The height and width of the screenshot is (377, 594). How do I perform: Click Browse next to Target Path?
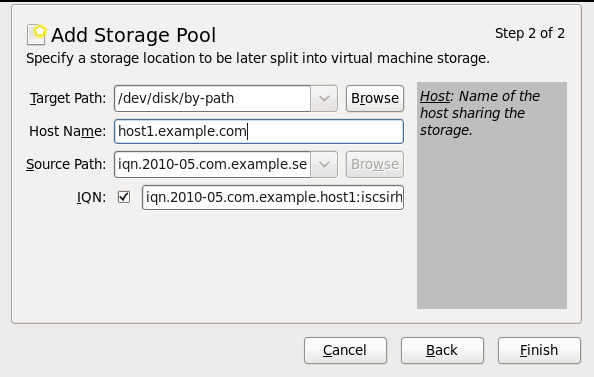point(375,99)
